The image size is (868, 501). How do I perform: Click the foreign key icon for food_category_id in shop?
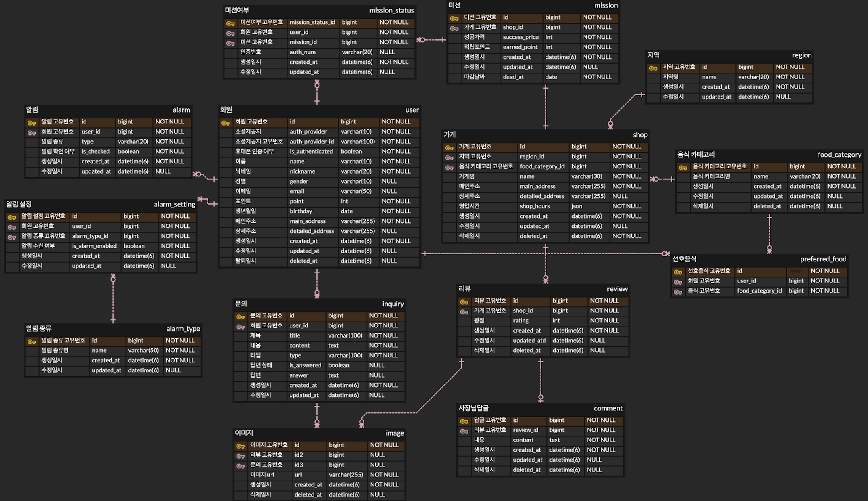point(449,168)
